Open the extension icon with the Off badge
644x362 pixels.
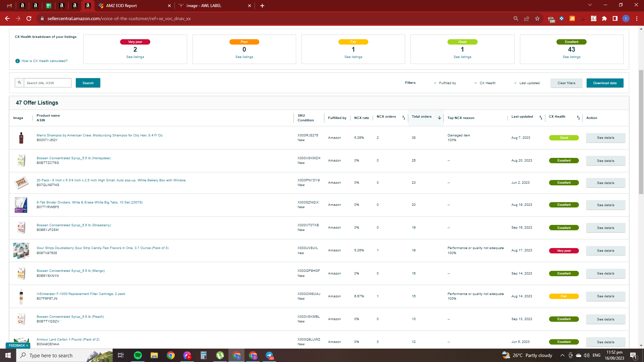coord(551,19)
